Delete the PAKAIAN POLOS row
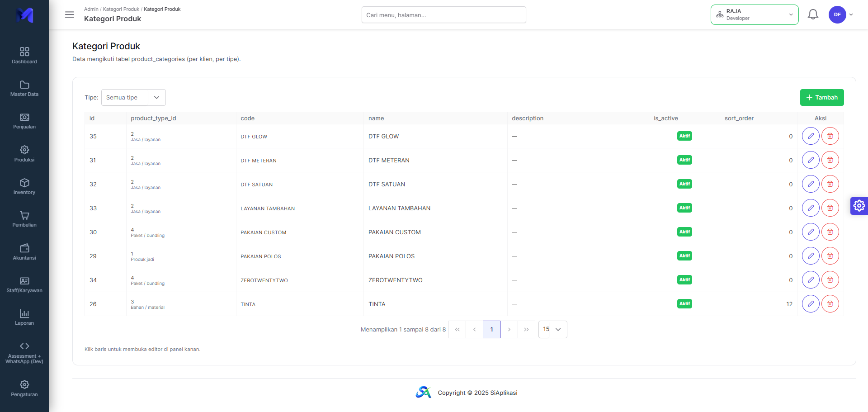868x412 pixels. pyautogui.click(x=830, y=256)
